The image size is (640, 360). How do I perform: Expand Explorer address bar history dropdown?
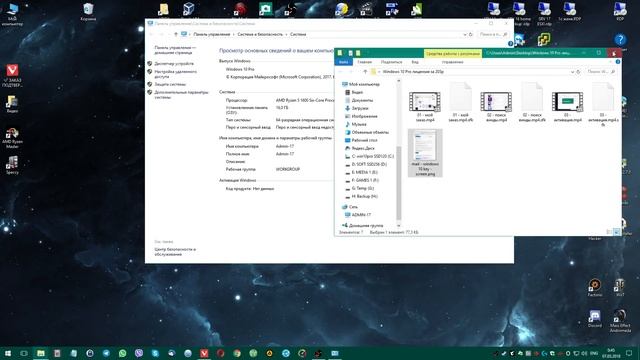click(572, 72)
